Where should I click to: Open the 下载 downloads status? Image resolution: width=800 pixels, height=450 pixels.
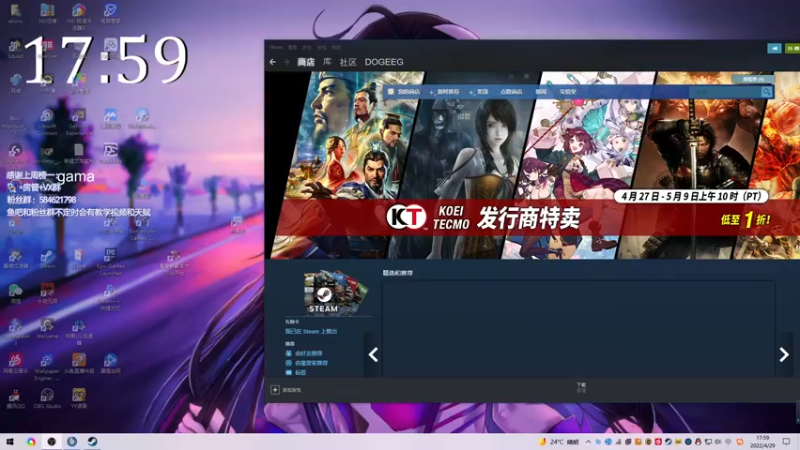(x=581, y=387)
